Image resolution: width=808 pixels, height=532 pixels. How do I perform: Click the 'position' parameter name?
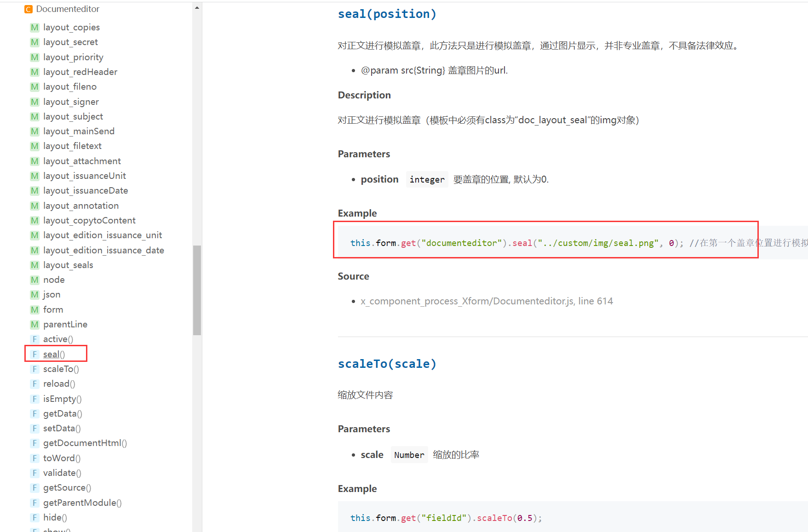[379, 179]
